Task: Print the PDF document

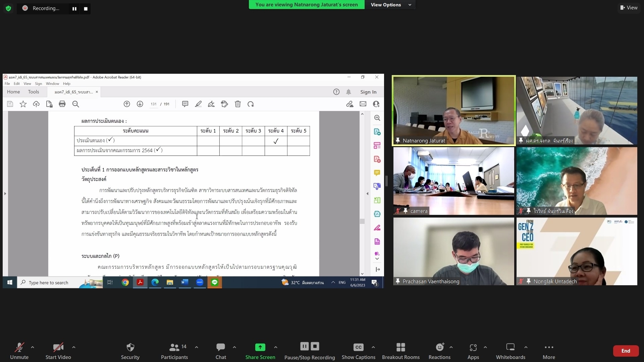Action: 62,104
